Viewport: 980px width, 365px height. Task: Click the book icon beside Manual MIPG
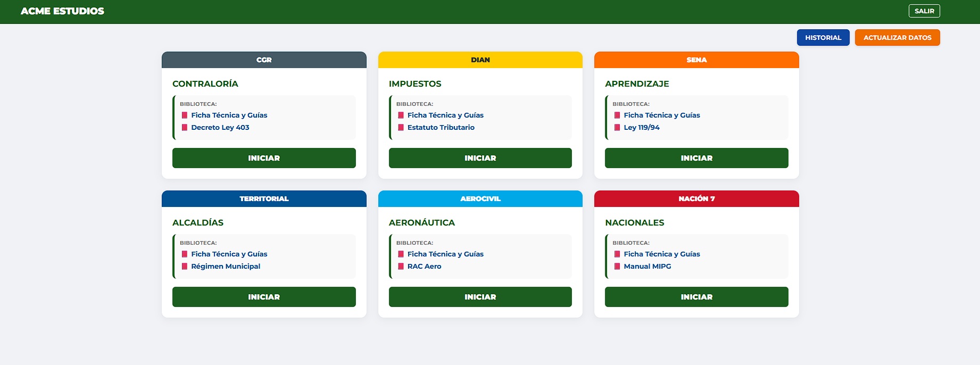tap(617, 267)
